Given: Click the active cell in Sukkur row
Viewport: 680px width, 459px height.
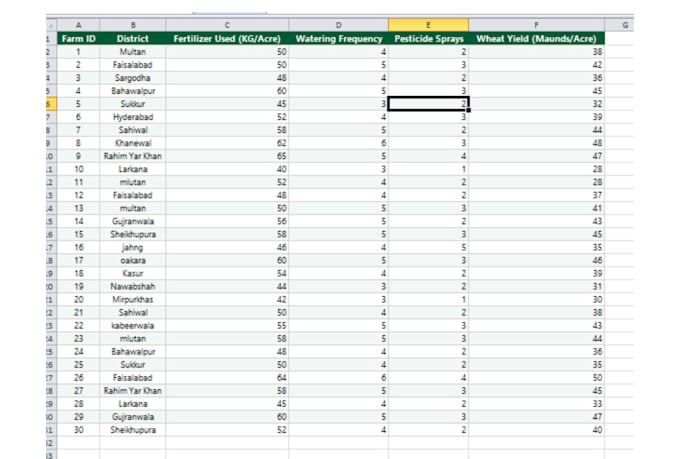Looking at the screenshot, I should [x=428, y=104].
